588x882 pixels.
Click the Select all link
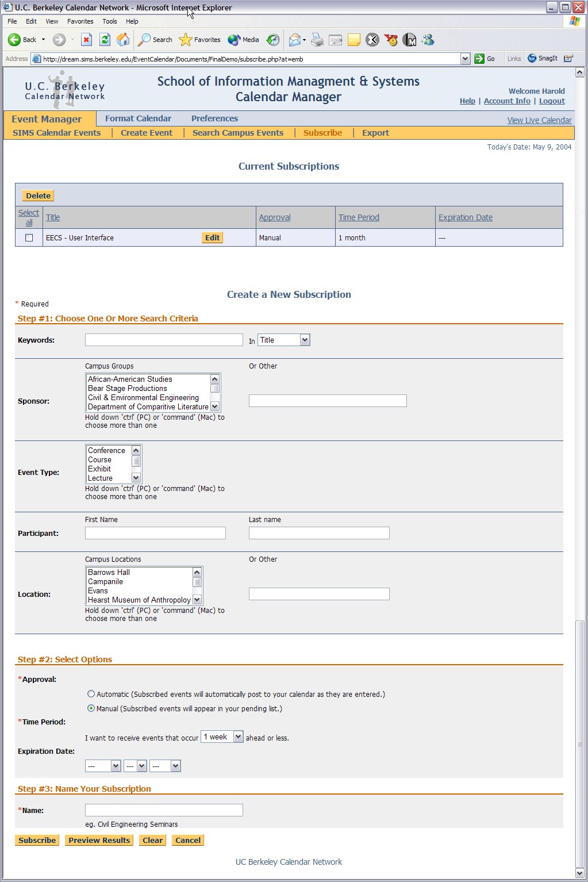pyautogui.click(x=29, y=217)
